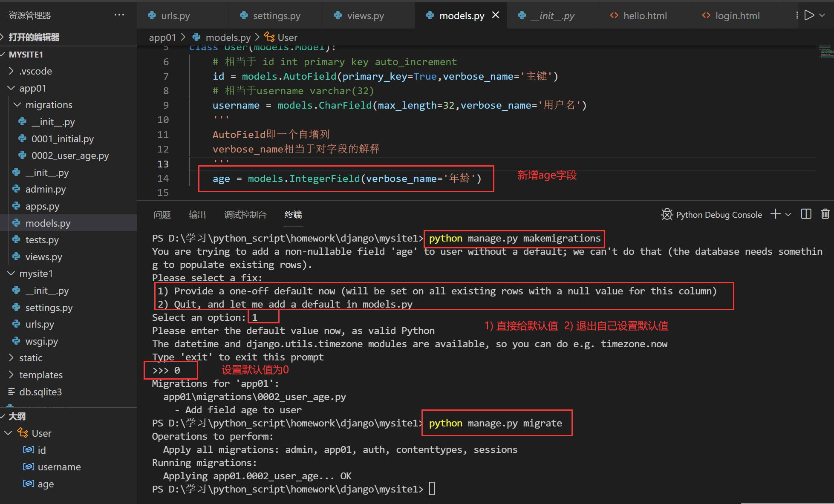Click HTML icon on hello.html tab
The image size is (834, 504).
(x=614, y=15)
